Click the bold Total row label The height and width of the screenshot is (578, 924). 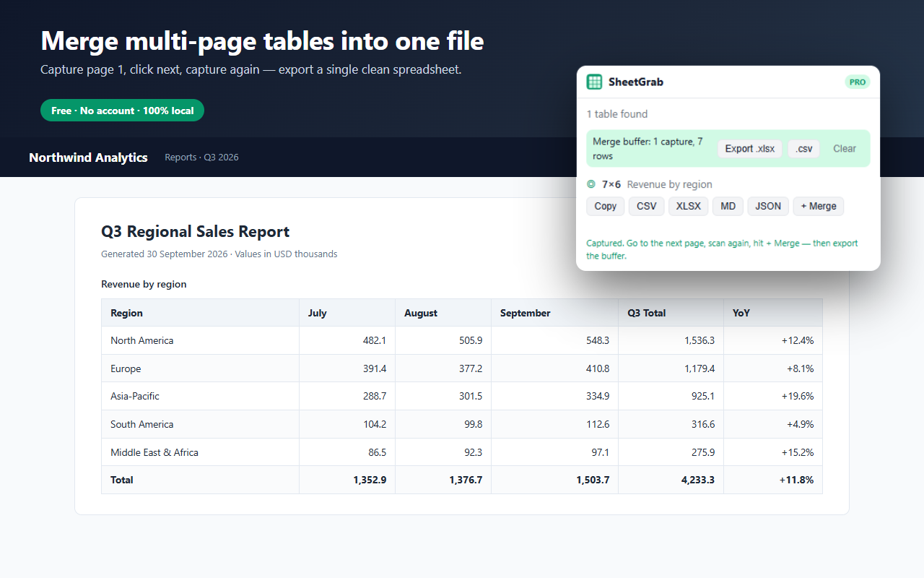[122, 480]
